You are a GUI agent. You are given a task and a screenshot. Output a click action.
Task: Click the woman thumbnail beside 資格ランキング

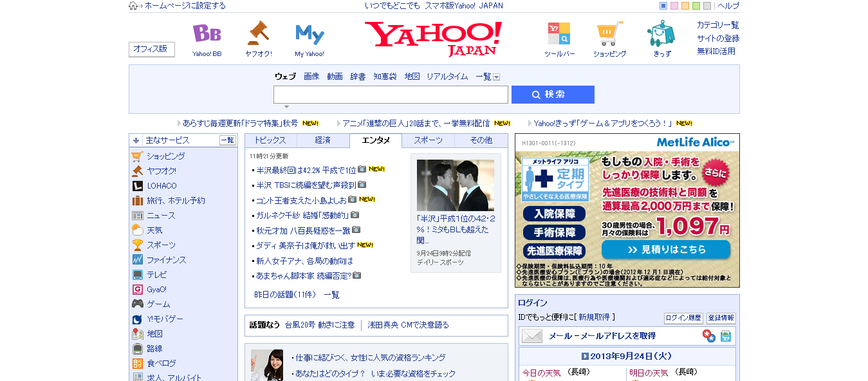[x=267, y=365]
